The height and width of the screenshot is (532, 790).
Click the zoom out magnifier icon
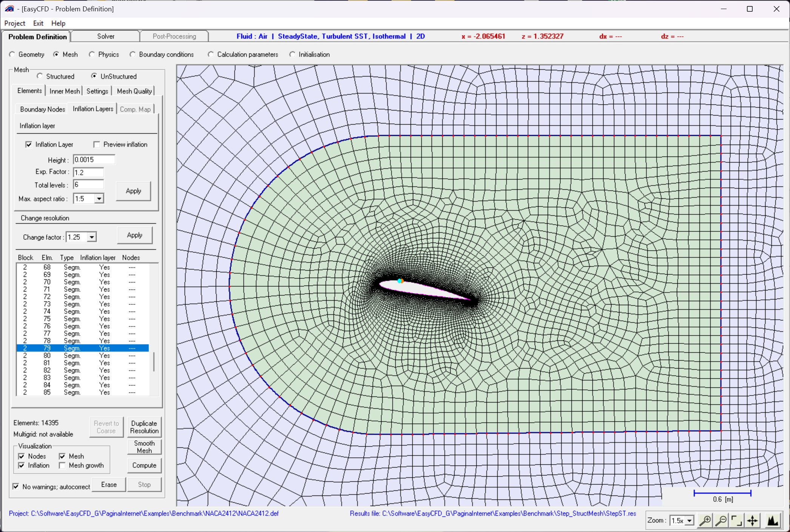(721, 521)
